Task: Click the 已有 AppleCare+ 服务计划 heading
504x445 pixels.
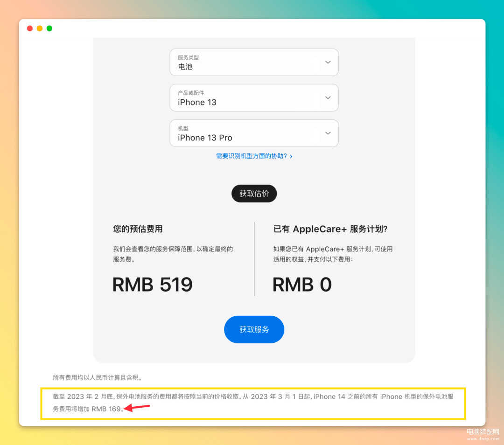Action: point(330,229)
